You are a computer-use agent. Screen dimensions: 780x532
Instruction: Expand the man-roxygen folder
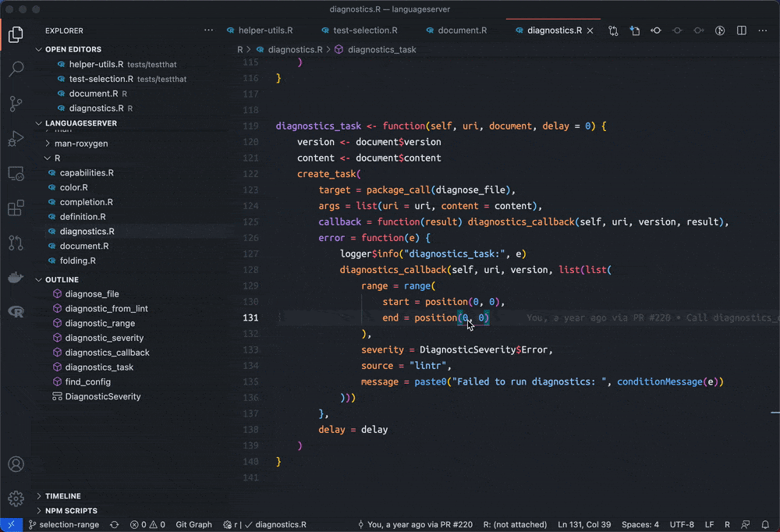(x=81, y=144)
